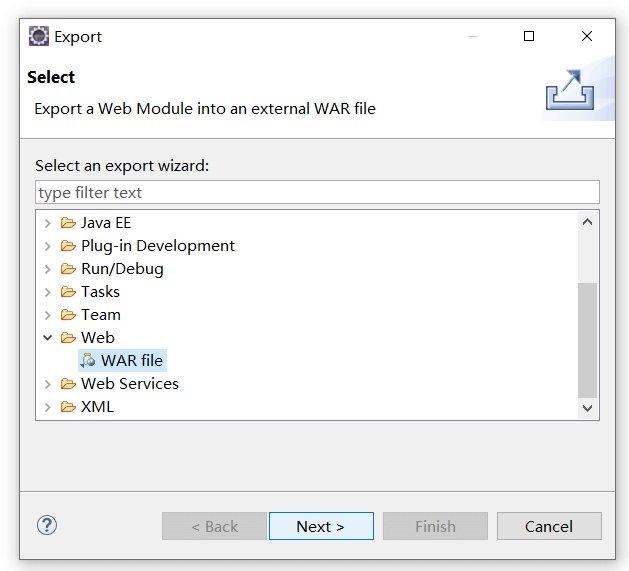This screenshot has width=629, height=571.
Task: Click the Java EE folder icon
Action: tap(68, 223)
